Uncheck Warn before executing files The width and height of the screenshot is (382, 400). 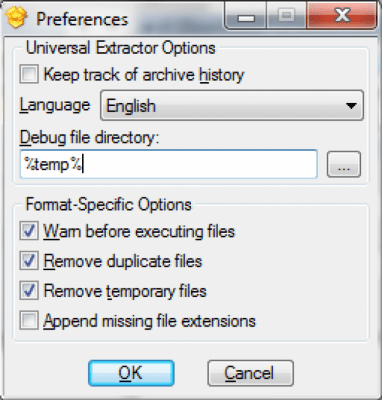[x=29, y=231]
